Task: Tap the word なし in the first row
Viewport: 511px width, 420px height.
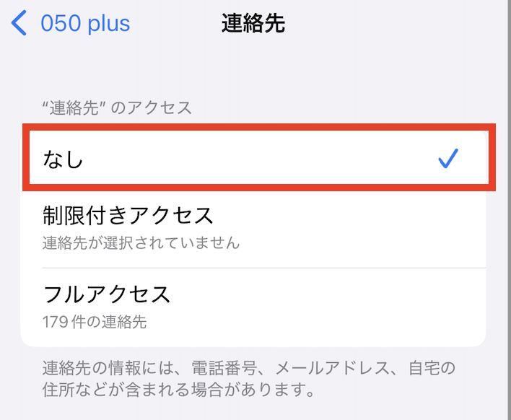Action: [x=63, y=159]
